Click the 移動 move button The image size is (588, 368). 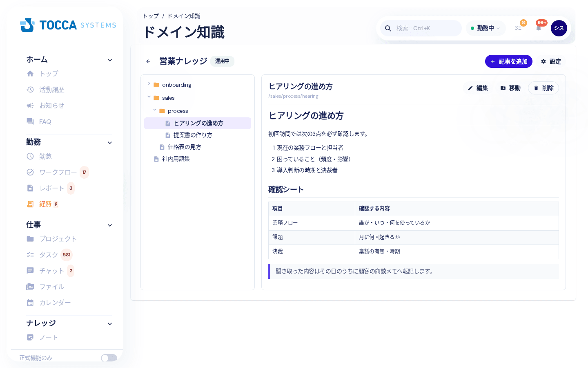point(510,88)
